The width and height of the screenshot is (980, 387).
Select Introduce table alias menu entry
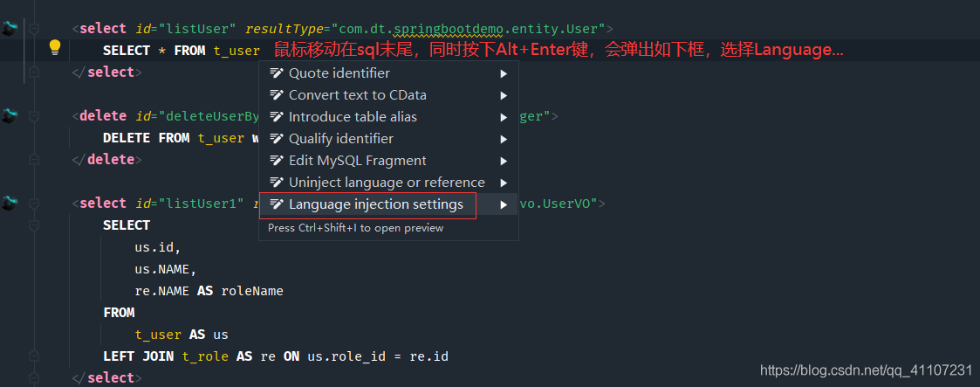(353, 117)
